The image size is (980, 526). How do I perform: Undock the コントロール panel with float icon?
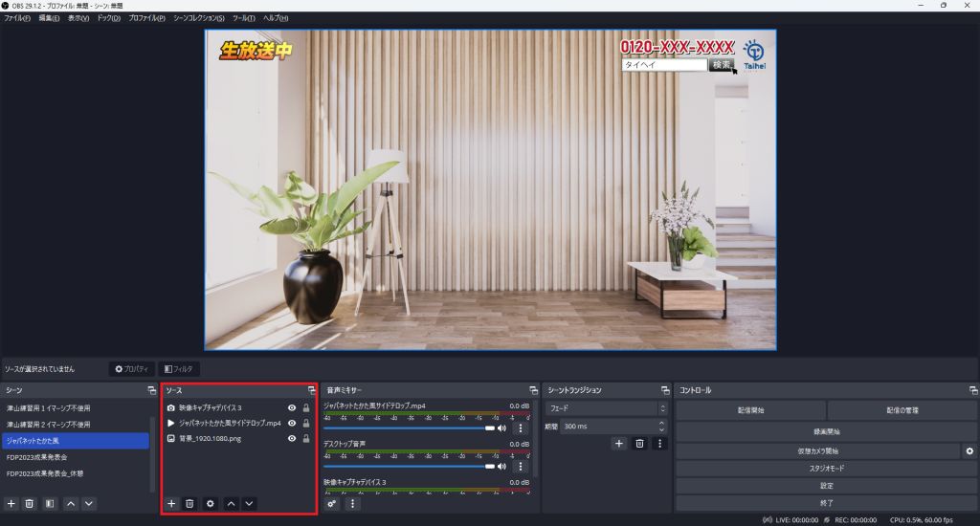[973, 390]
